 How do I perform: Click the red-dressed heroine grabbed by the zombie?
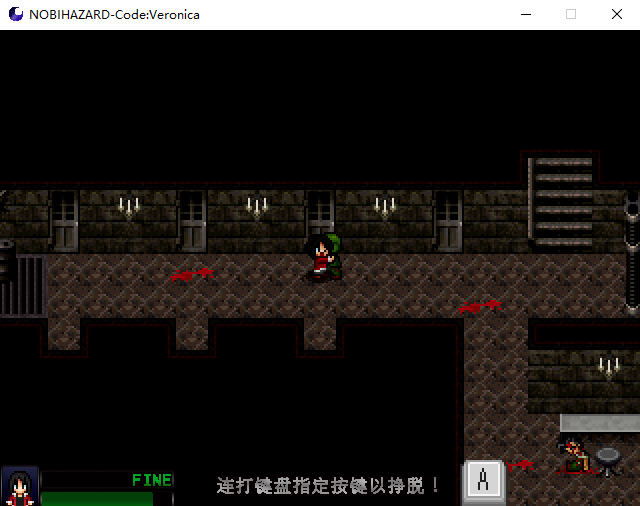[321, 259]
